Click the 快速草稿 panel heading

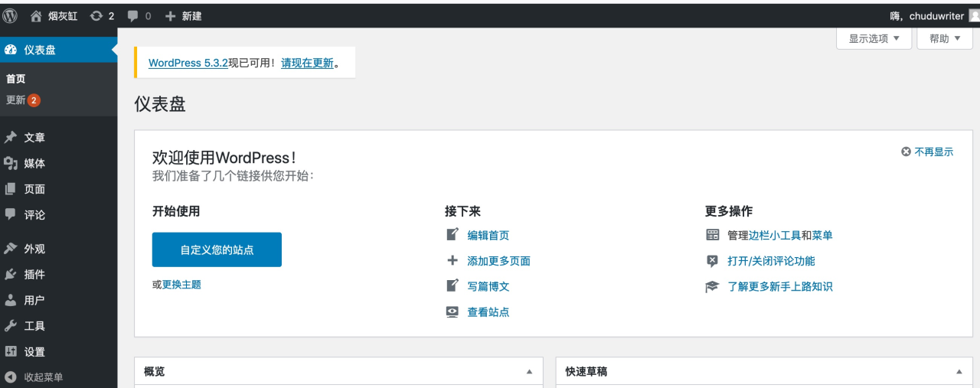(x=586, y=372)
